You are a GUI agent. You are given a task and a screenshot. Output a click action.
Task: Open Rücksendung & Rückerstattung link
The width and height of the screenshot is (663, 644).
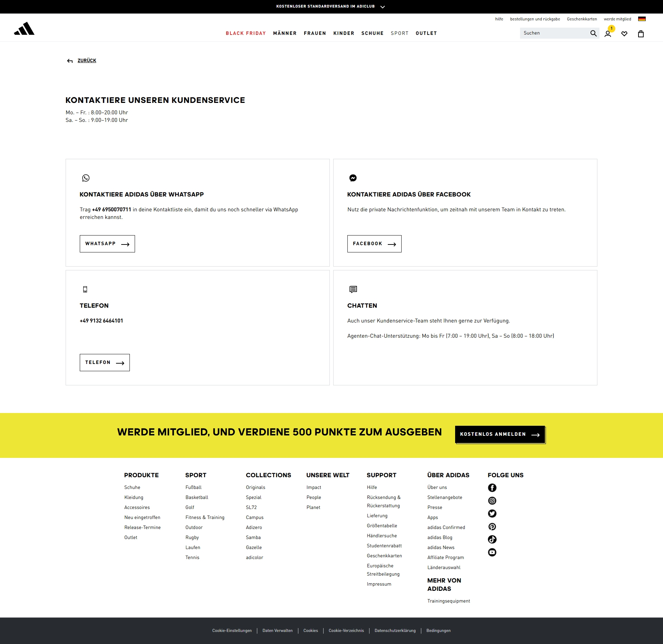click(384, 502)
